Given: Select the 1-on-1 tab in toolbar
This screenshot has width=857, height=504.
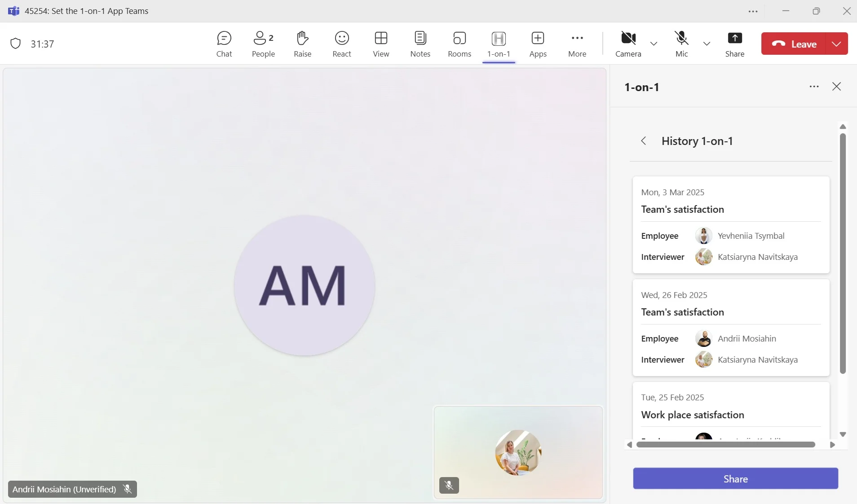Looking at the screenshot, I should [x=499, y=44].
